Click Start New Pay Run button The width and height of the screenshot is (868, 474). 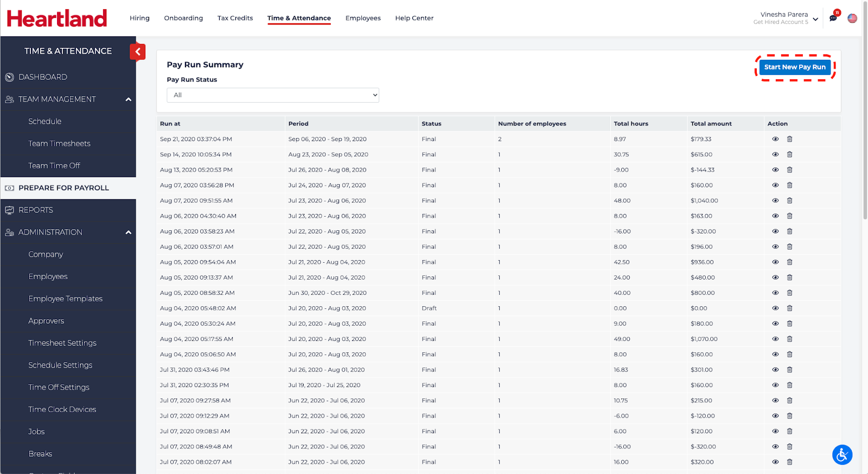pyautogui.click(x=794, y=67)
